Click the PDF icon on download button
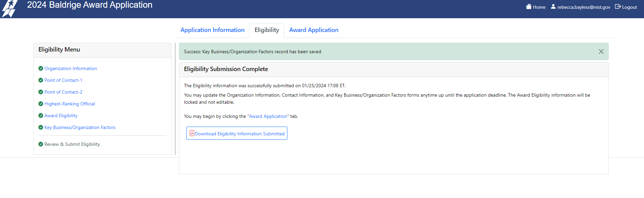The image size is (644, 198). pos(192,133)
